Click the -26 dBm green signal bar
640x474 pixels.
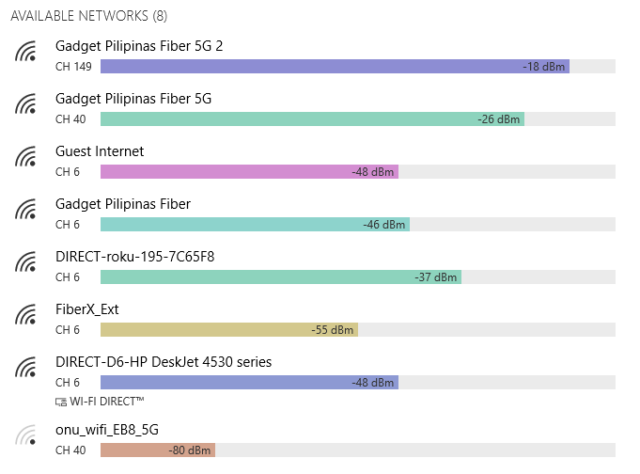pyautogui.click(x=311, y=119)
